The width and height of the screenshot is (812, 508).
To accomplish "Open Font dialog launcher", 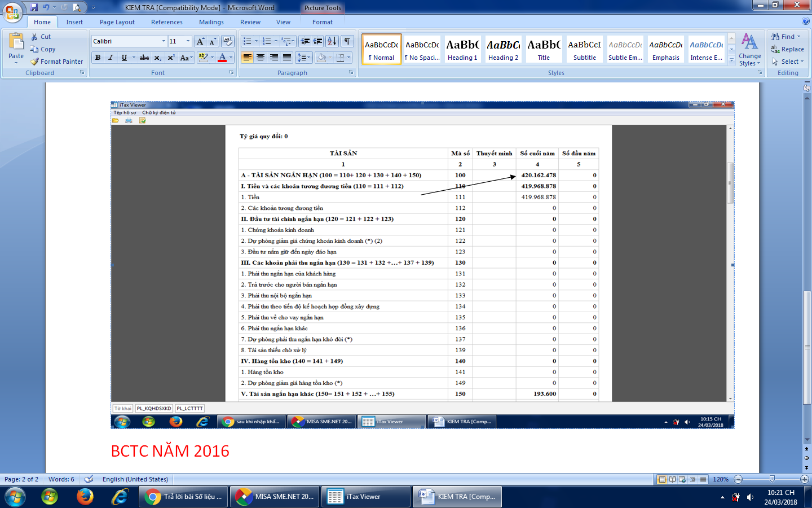I will [231, 73].
